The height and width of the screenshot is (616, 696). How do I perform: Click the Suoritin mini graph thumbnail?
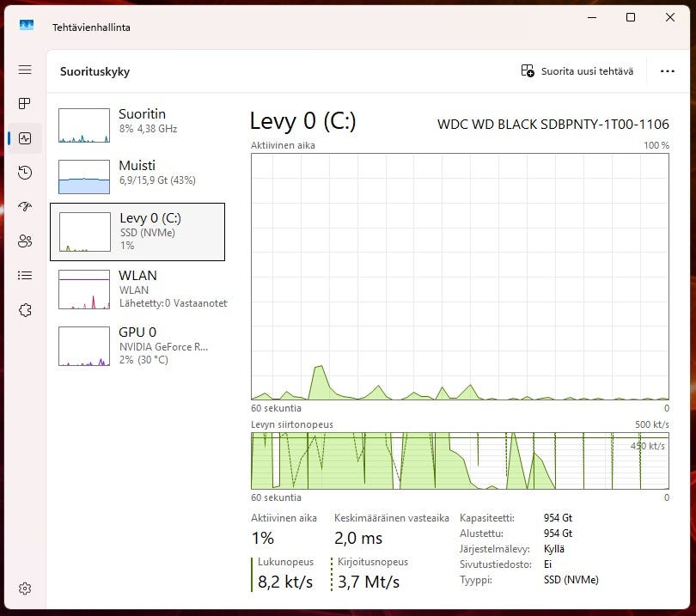click(84, 125)
